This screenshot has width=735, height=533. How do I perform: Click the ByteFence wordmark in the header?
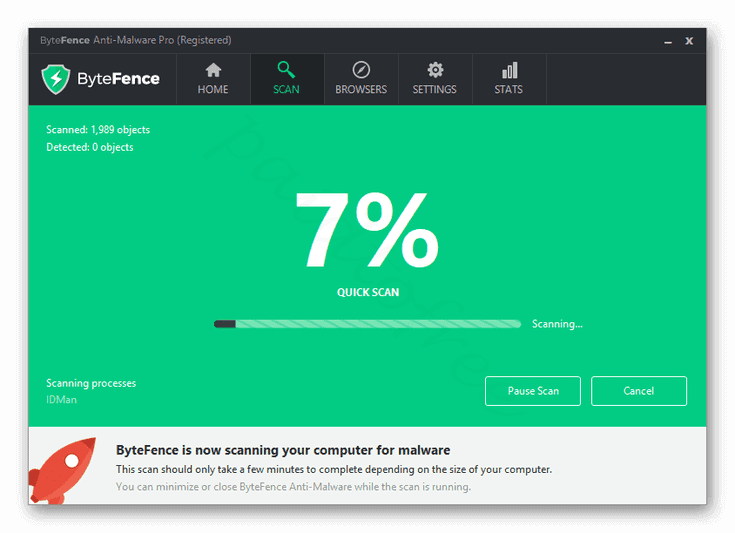tap(118, 79)
